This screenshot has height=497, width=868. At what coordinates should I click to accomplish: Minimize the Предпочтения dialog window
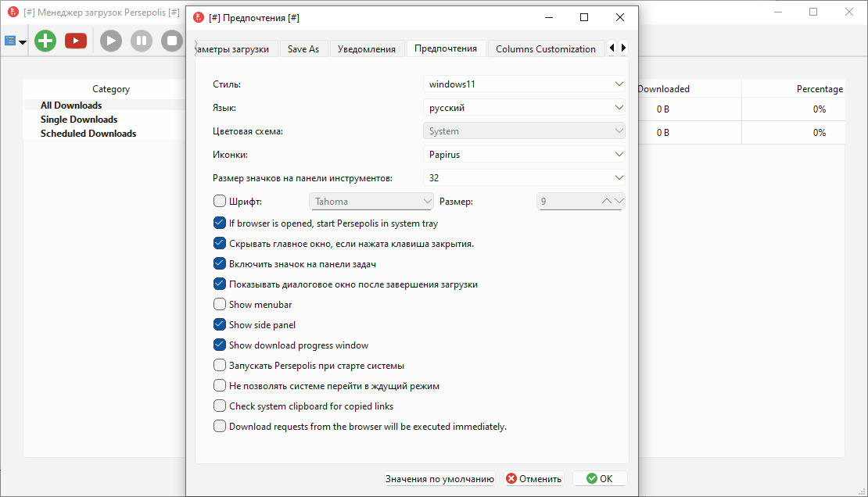(549, 18)
